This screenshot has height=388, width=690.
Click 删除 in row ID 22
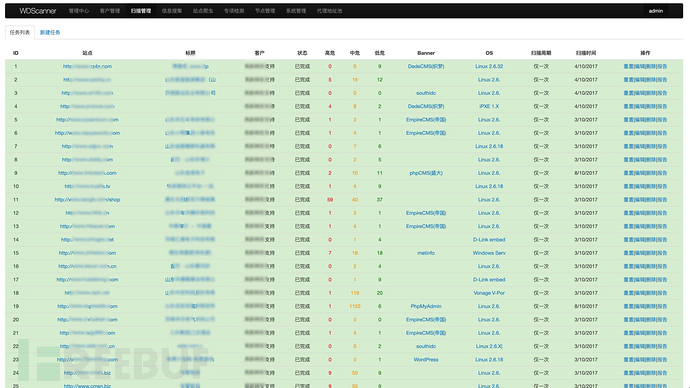click(650, 346)
